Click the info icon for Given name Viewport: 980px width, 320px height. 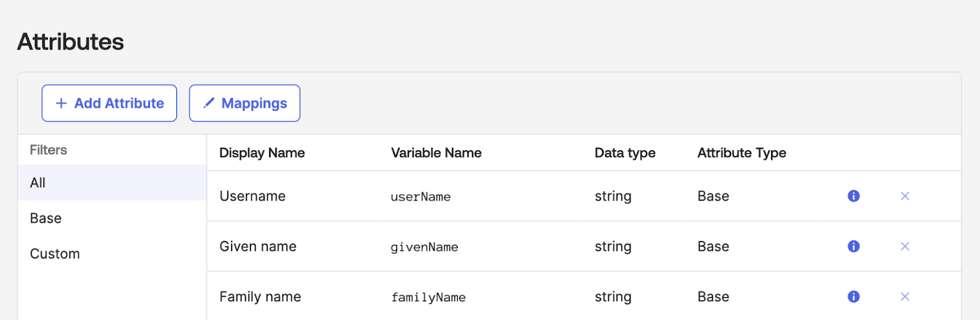tap(854, 247)
